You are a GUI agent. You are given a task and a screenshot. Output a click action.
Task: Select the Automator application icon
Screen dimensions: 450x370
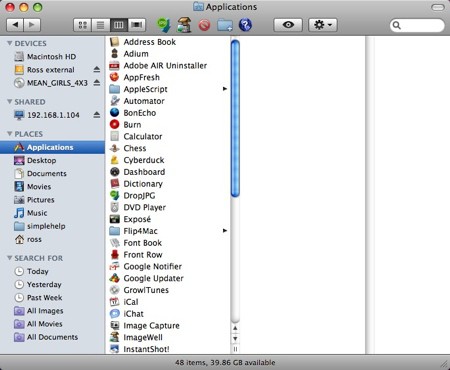tap(114, 101)
